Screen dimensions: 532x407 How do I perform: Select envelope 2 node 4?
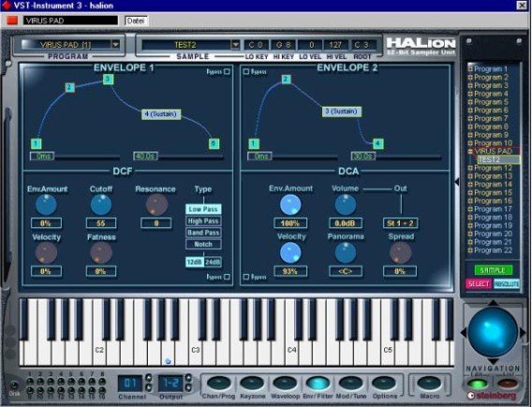pyautogui.click(x=378, y=144)
